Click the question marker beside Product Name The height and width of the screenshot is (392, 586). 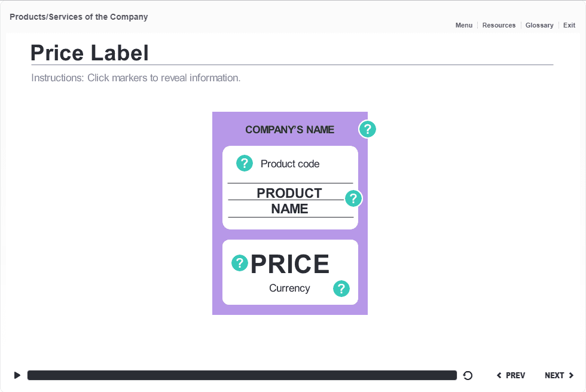pyautogui.click(x=353, y=198)
